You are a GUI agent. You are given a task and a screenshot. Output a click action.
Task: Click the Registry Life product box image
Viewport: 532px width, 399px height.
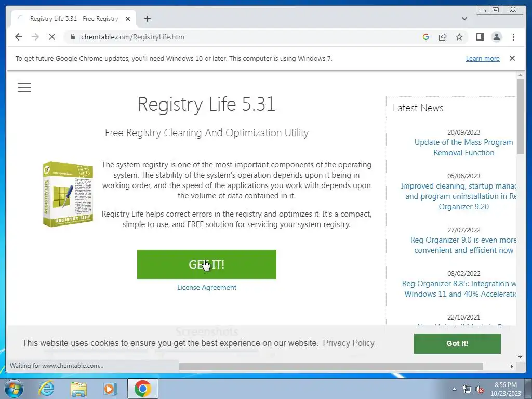(x=68, y=194)
